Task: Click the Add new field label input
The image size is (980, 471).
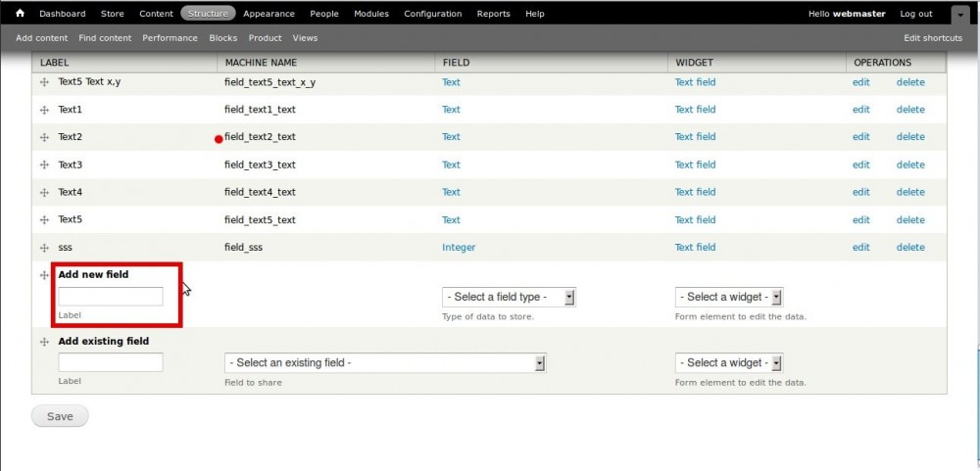Action: 111,296
